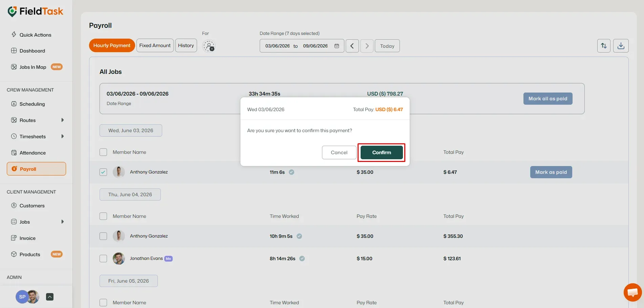The height and width of the screenshot is (308, 644).
Task: Click the Jobs In Map icon
Action: pos(14,67)
